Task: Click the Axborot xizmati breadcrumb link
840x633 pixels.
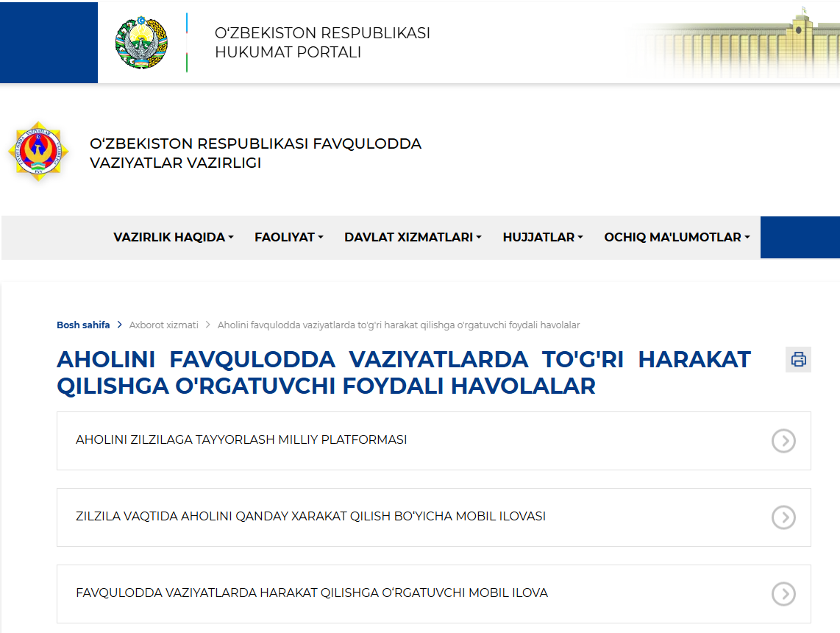Action: click(164, 325)
